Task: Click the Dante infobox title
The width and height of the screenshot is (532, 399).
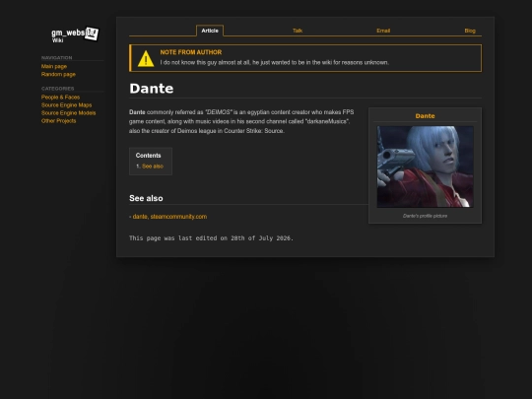Action: tap(426, 116)
